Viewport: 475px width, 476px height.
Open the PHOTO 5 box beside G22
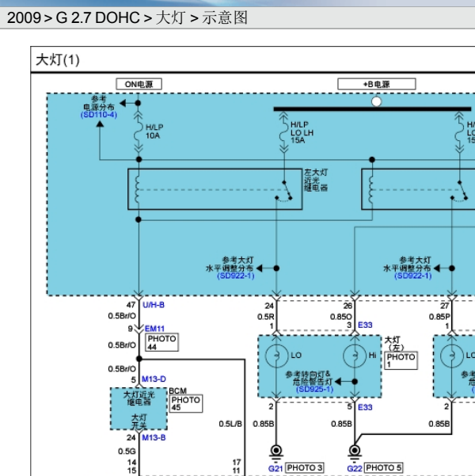384,468
